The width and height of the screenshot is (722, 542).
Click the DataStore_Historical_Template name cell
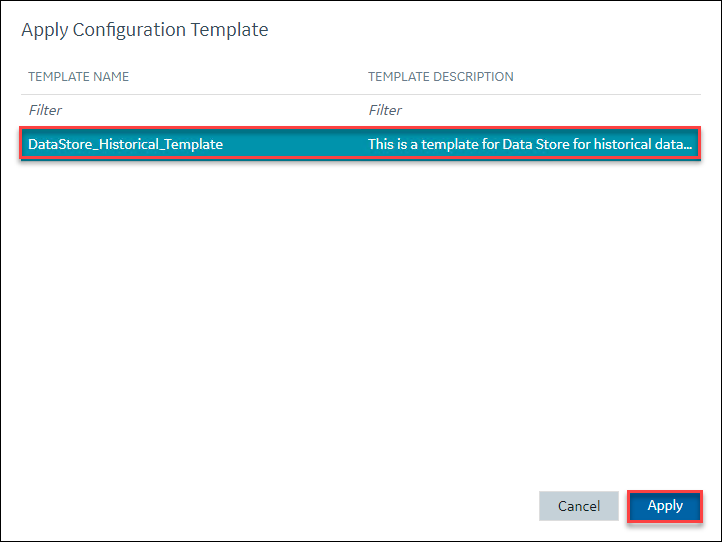[x=125, y=144]
